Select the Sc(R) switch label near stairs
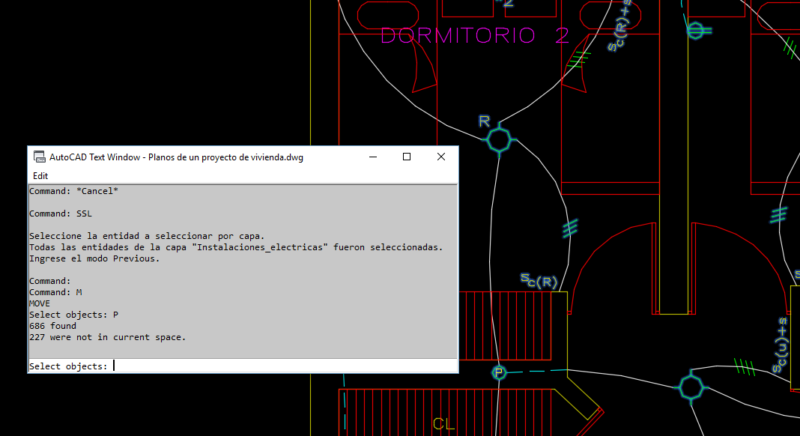Screen dimensions: 800x436 click(x=539, y=280)
